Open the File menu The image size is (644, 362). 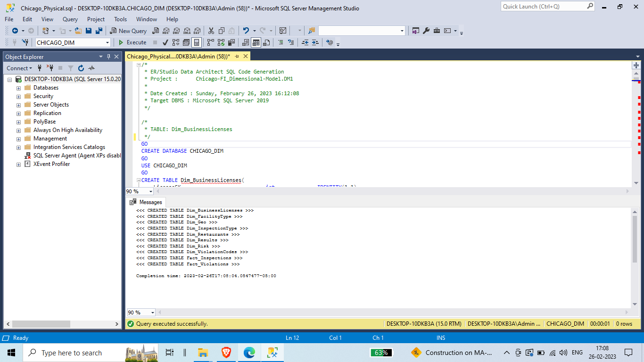pyautogui.click(x=9, y=19)
